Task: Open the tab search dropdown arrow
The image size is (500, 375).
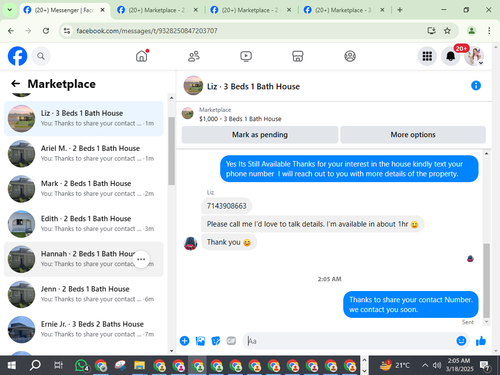Action: pos(10,10)
